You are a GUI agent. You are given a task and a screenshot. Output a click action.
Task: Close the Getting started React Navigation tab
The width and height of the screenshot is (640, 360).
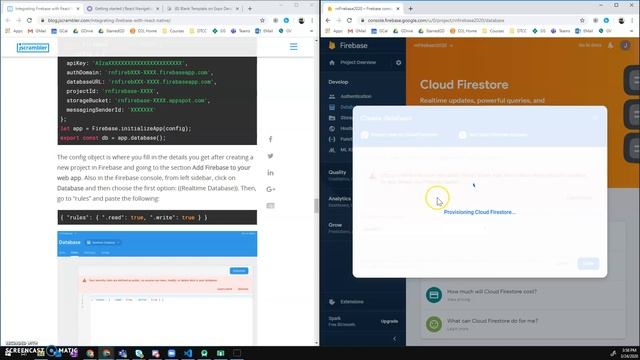point(158,8)
